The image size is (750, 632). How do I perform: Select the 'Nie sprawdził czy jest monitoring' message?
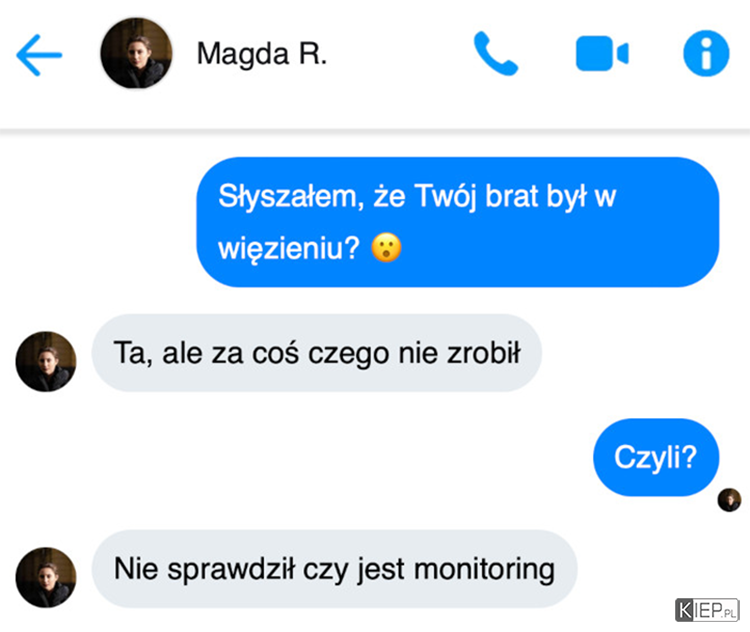pos(334,569)
